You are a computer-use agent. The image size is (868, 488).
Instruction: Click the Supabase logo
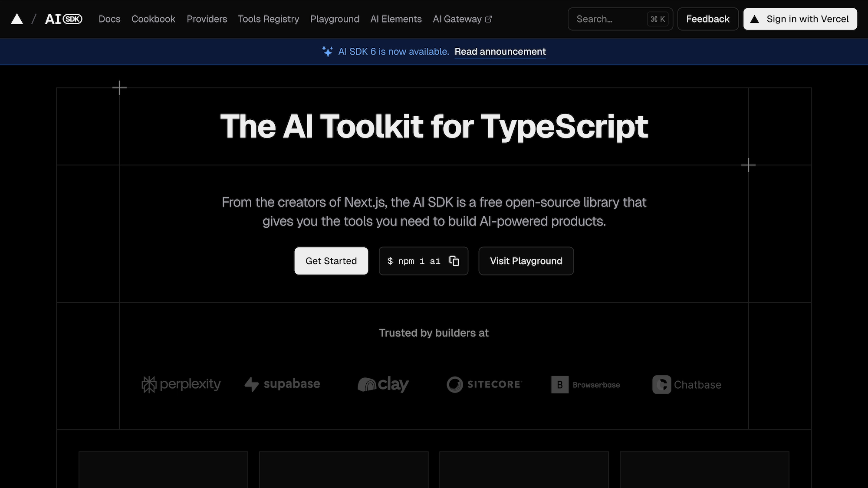click(x=282, y=384)
